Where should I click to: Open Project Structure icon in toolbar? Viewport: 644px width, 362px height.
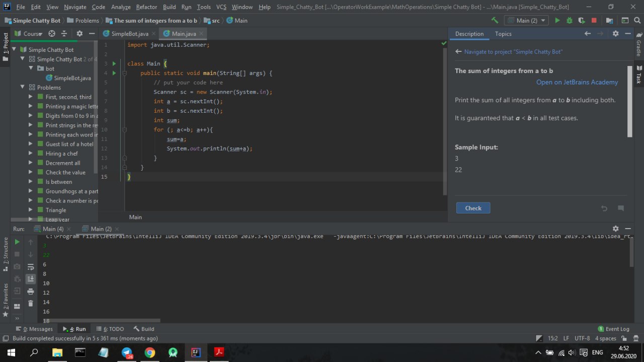pos(610,21)
